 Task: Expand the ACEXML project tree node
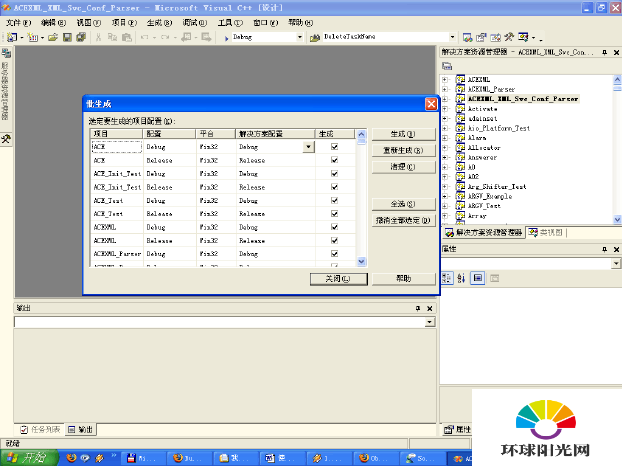coord(445,79)
